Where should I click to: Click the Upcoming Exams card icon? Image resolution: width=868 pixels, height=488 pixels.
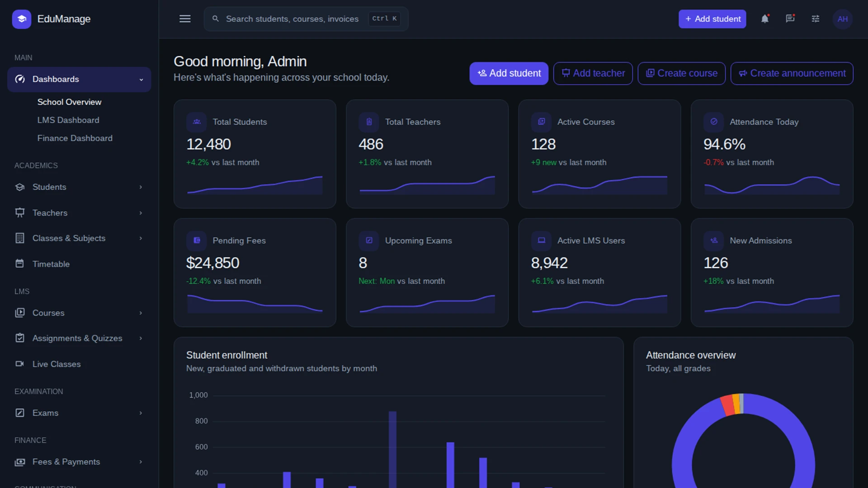[x=369, y=241]
